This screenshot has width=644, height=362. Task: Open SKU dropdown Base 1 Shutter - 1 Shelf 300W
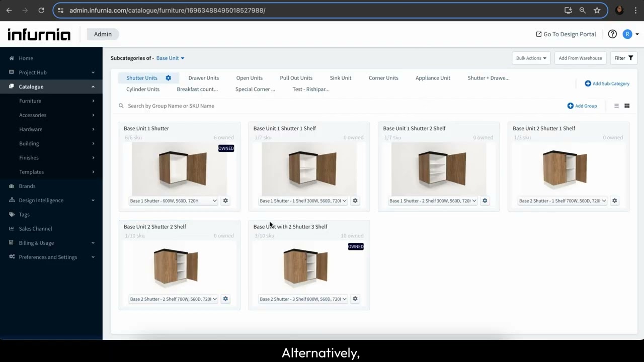(303, 201)
